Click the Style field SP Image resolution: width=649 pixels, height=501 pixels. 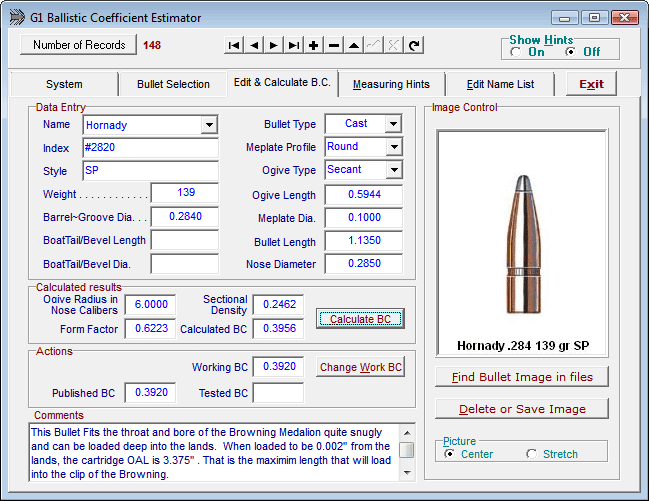[x=151, y=171]
